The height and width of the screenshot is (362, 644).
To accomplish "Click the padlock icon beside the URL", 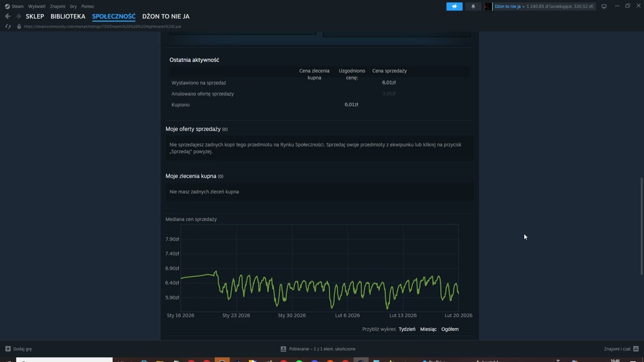I will (19, 26).
